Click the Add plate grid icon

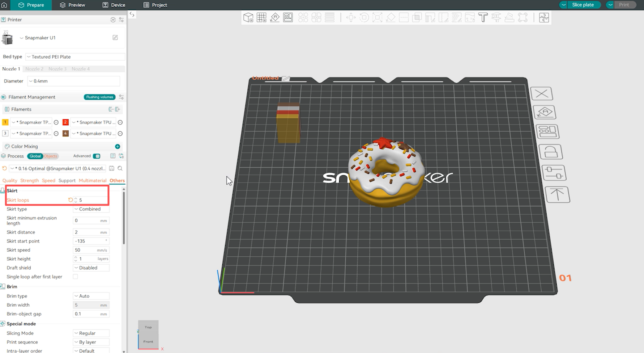(261, 17)
